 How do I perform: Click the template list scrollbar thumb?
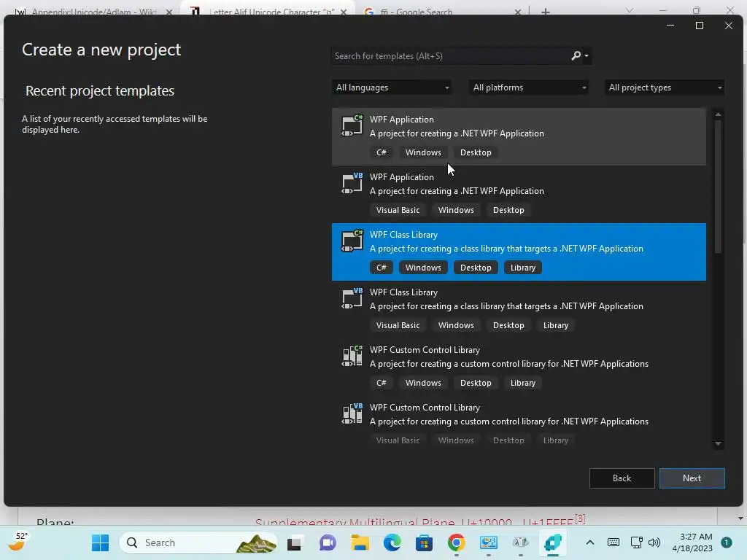718,187
